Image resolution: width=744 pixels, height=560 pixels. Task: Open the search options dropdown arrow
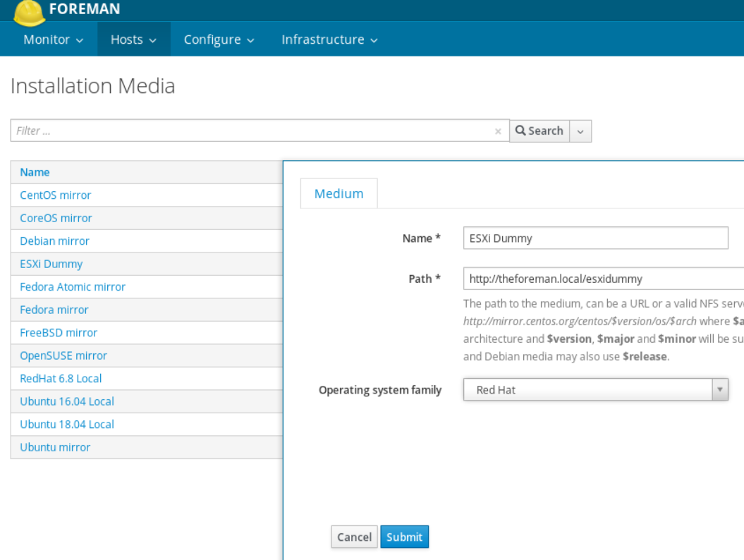(x=580, y=131)
